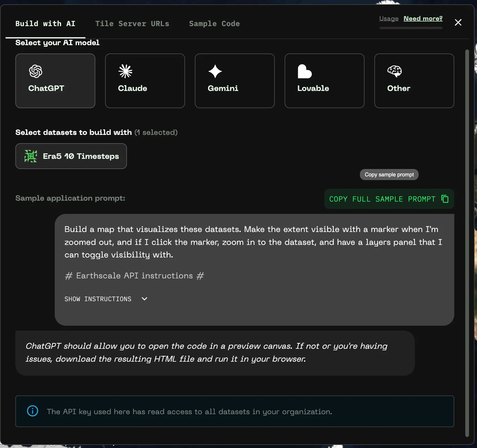Screen dimensions: 477x448
Task: Toggle the Era5 10 Timesteps dataset selection
Action: tap(71, 156)
